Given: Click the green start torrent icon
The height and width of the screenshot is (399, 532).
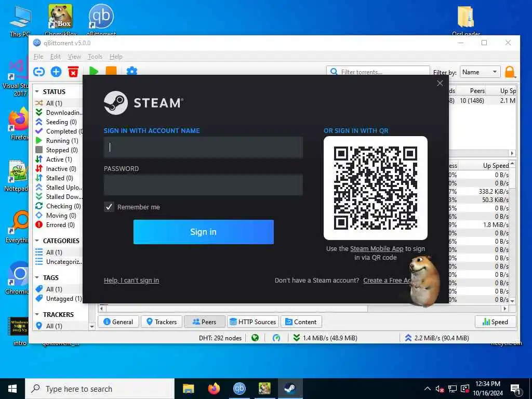Looking at the screenshot, I should (x=94, y=71).
